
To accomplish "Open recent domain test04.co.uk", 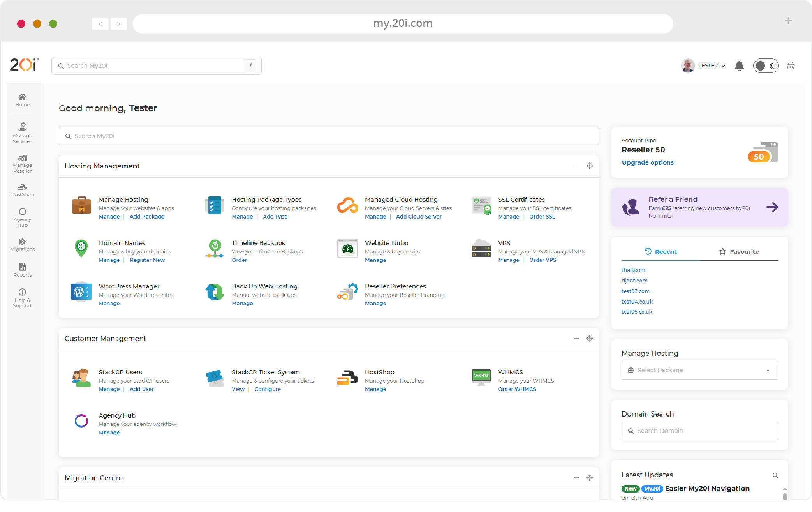I will 637,302.
